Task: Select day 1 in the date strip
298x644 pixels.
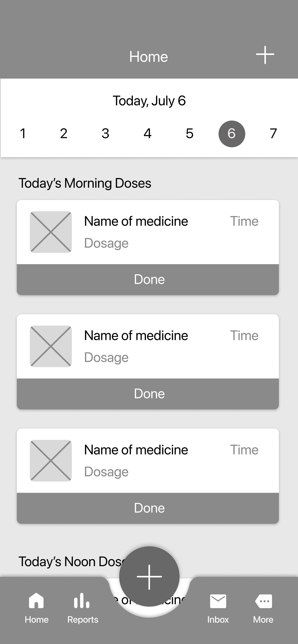Action: coord(23,134)
